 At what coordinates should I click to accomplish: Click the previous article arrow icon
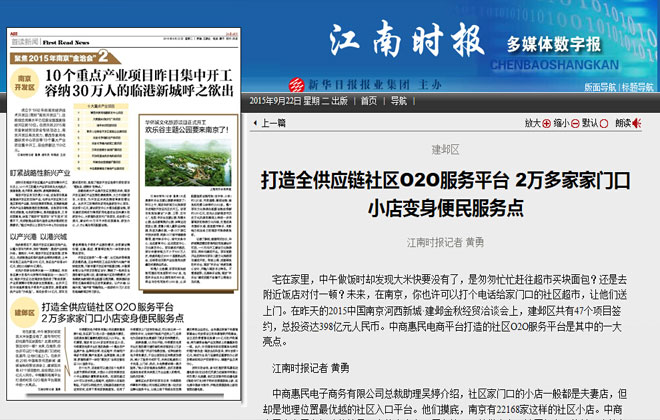(x=254, y=123)
